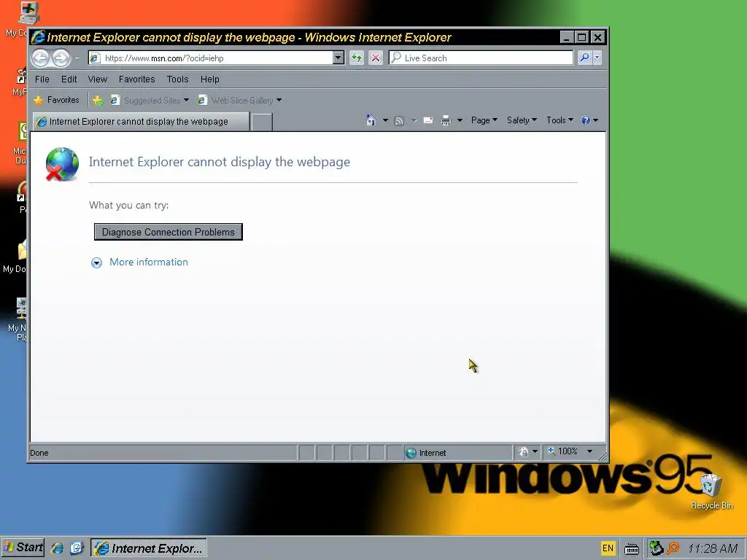
Task: Click the Protected Mode status icon
Action: coord(523,452)
